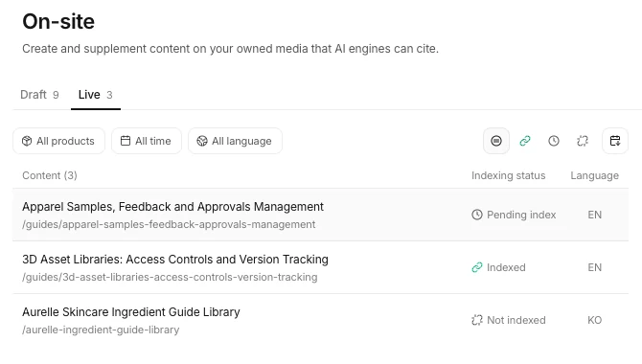Click EN in the 3D Asset Libraries row
The image size is (642, 364).
coord(594,267)
